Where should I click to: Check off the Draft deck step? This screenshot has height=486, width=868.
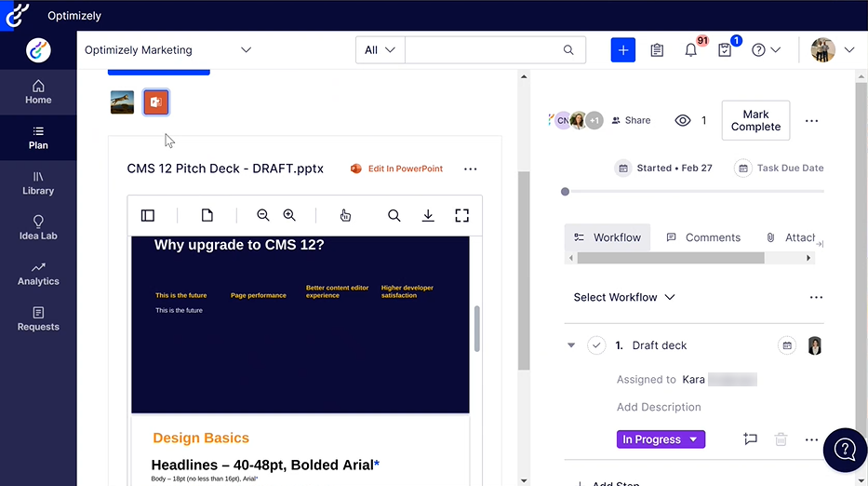(596, 345)
